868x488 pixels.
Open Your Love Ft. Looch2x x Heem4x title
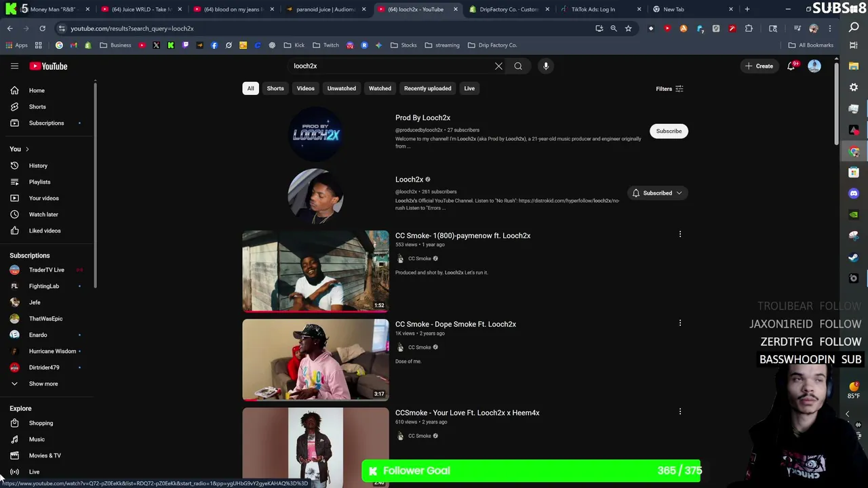pos(467,413)
